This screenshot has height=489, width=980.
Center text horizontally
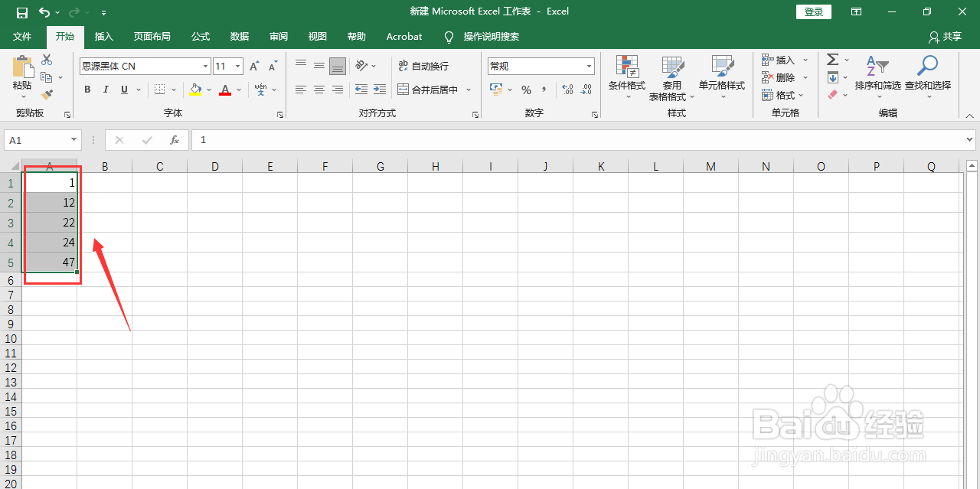(319, 90)
